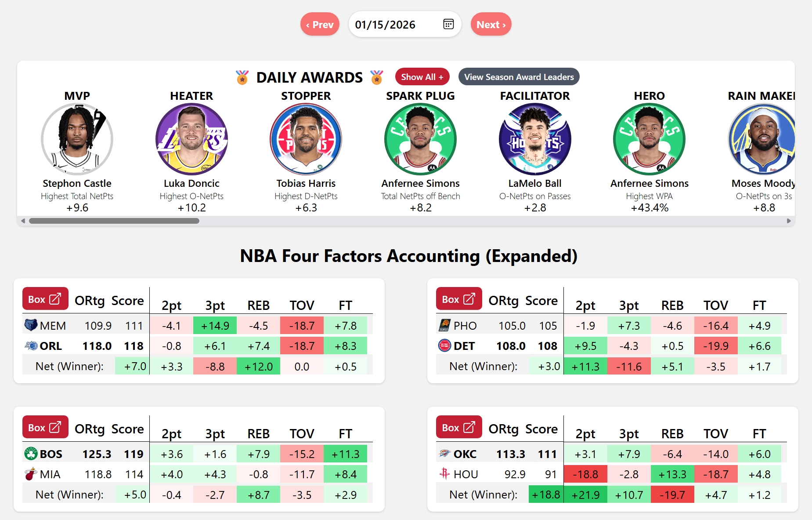Viewport: 812px width, 520px height.
Task: Select Anfernee Simons Spark Plug photo
Action: coord(421,139)
